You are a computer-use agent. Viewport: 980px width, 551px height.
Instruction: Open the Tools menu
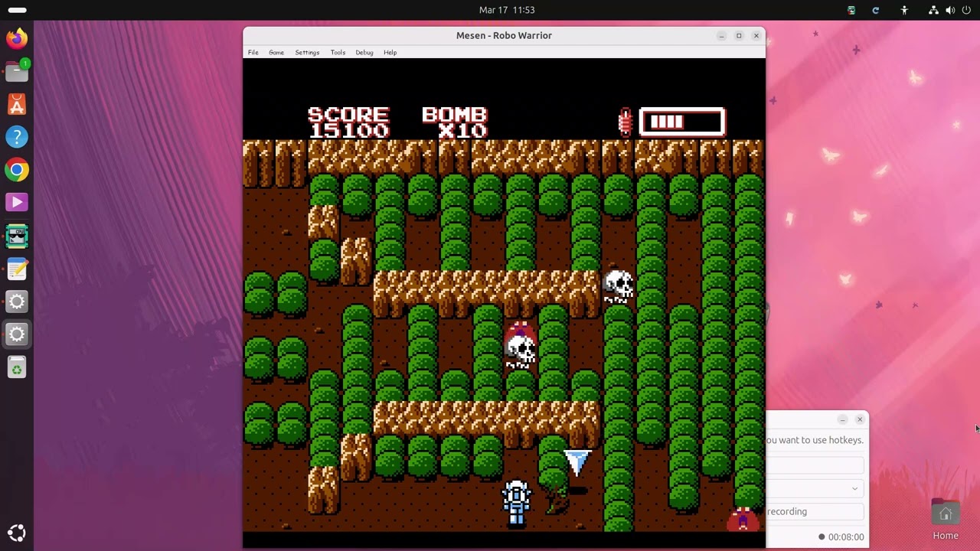coord(338,52)
